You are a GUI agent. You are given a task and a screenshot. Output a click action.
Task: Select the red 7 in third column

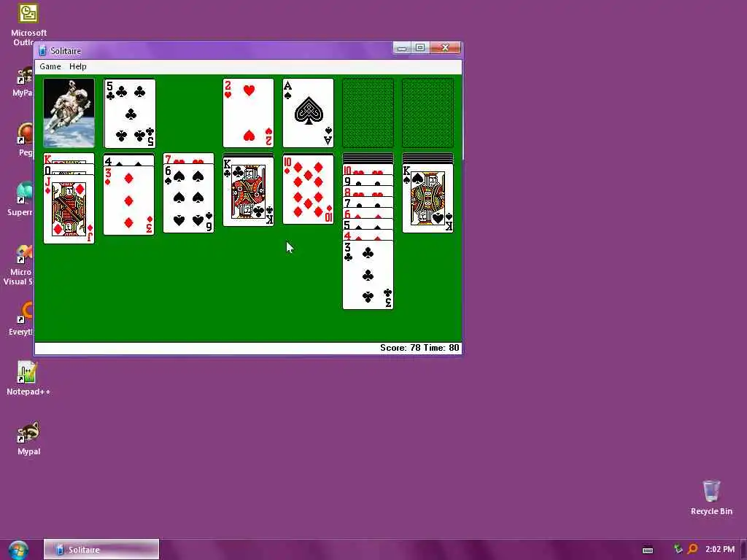[189, 158]
